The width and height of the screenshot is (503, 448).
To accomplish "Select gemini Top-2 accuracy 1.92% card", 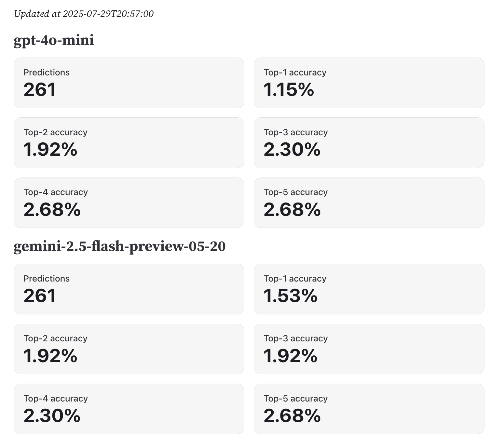I will (x=129, y=349).
